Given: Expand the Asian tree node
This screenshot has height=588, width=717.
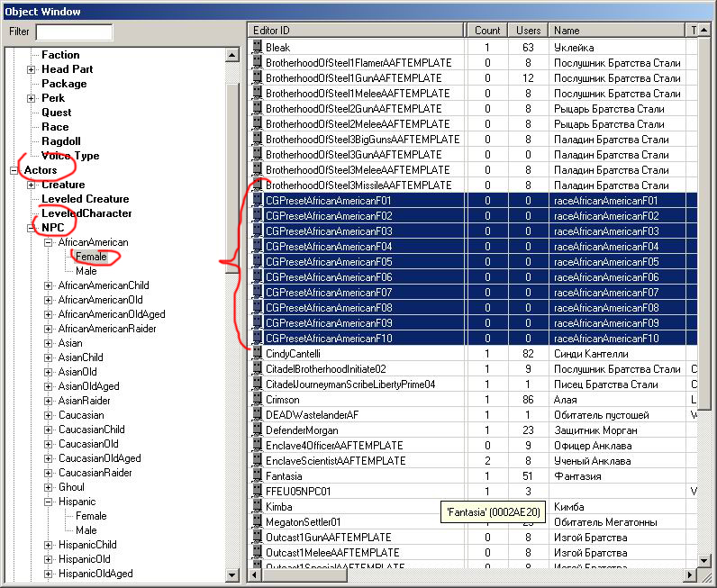Looking at the screenshot, I should click(48, 343).
